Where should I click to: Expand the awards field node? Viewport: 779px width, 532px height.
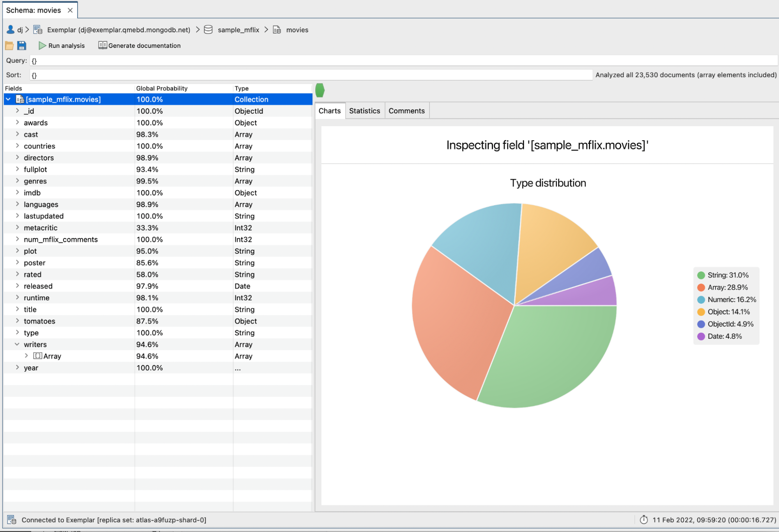(x=17, y=122)
